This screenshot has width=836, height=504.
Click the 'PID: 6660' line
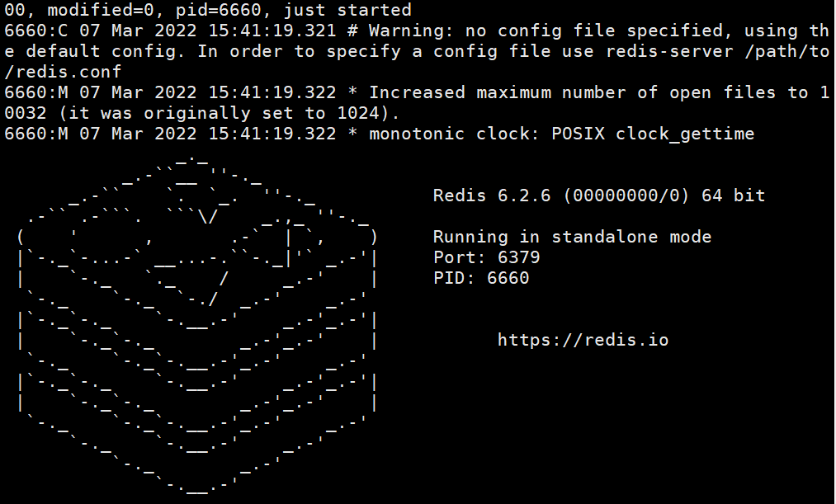point(481,278)
